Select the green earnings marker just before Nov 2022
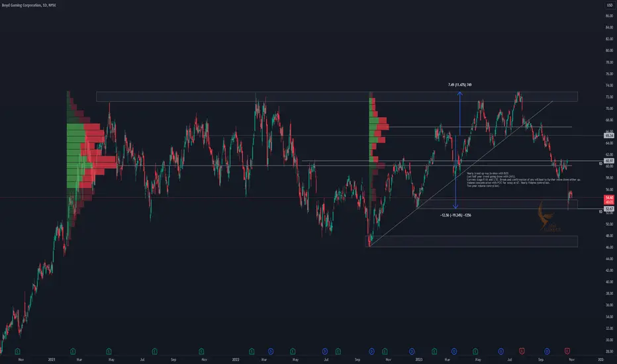Image resolution: width=617 pixels, height=364 pixels. coord(385,351)
